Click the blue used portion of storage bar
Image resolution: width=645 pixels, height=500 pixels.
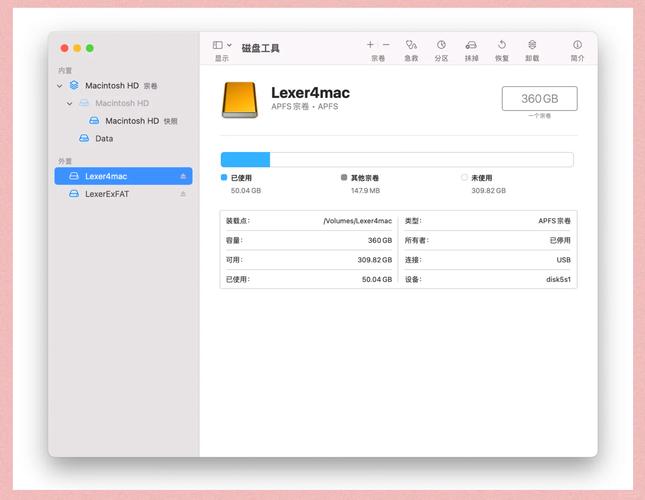(245, 160)
